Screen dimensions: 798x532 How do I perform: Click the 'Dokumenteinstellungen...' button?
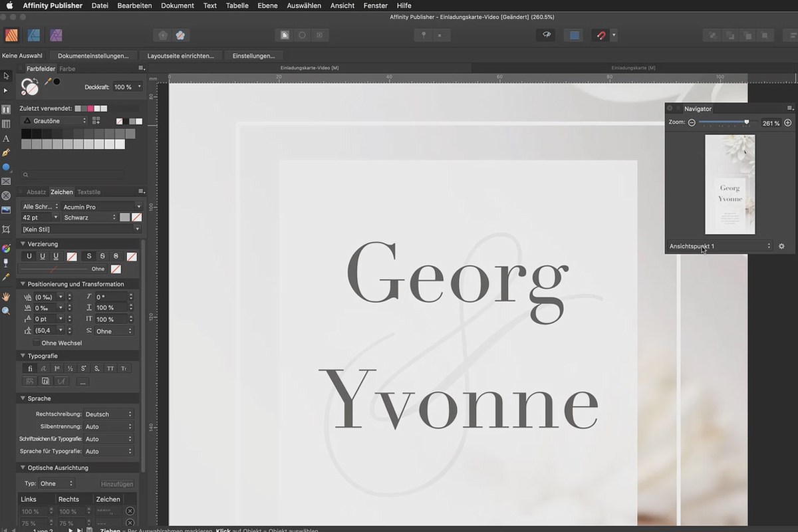point(93,55)
